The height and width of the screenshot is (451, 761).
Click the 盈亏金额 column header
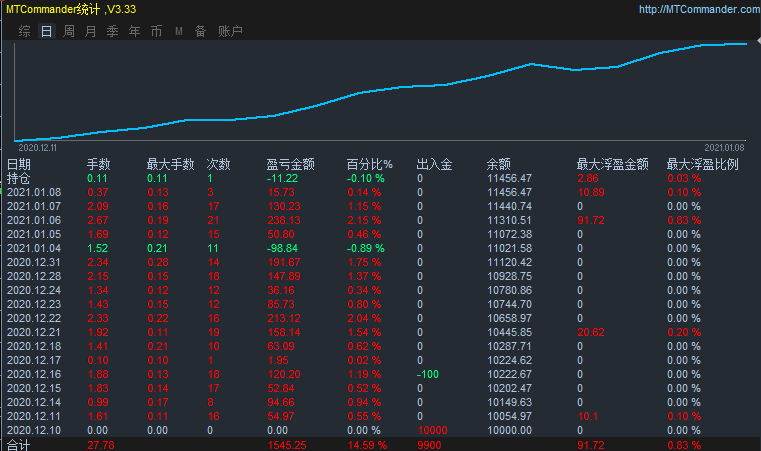point(290,165)
